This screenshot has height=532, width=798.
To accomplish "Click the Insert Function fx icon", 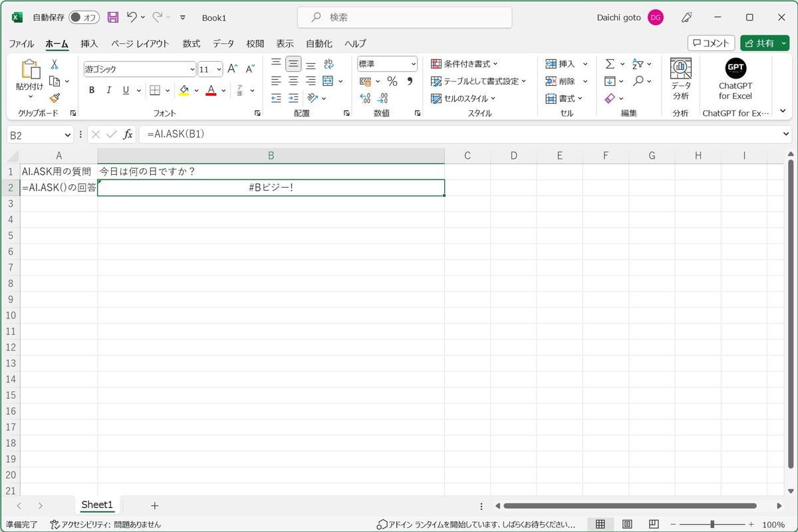I will coord(128,134).
